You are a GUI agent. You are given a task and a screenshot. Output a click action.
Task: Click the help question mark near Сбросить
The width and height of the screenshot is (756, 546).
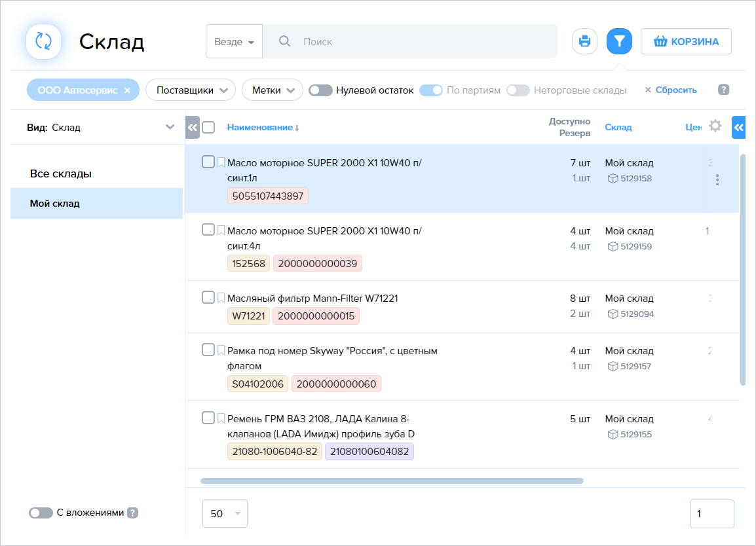[723, 90]
